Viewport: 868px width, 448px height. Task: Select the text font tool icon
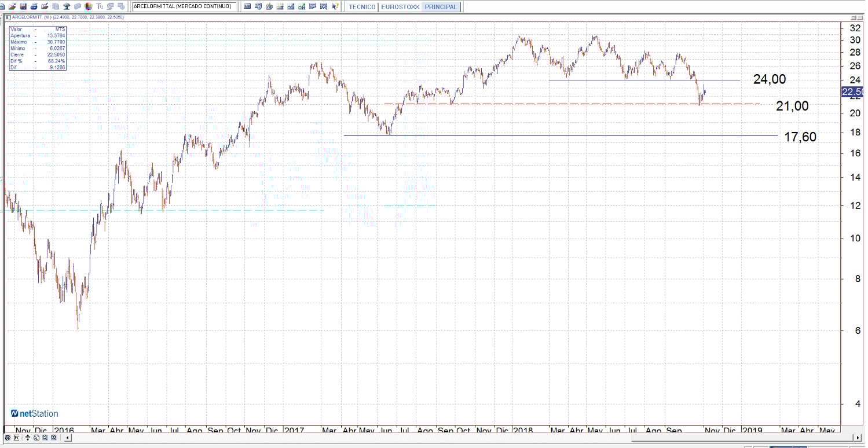coord(100,6)
